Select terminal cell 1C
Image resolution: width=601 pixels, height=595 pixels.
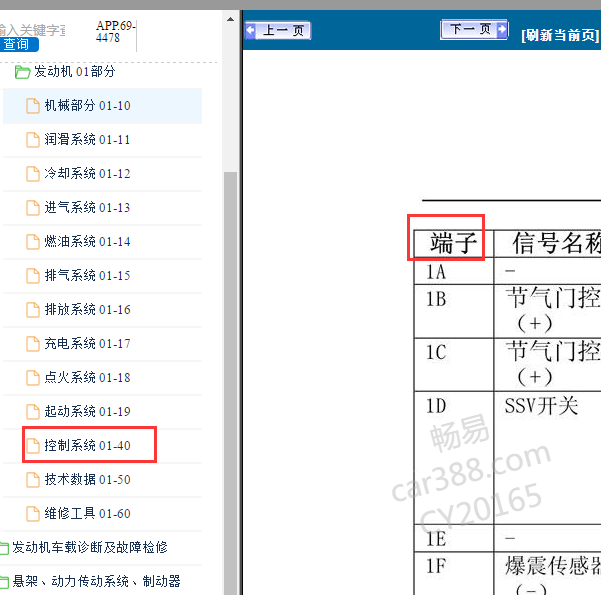[454, 365]
